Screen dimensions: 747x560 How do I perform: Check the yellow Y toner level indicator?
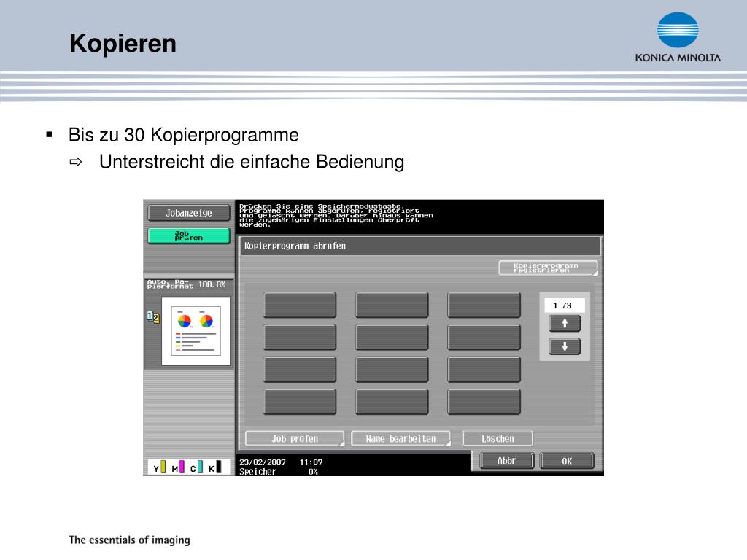pyautogui.click(x=160, y=467)
